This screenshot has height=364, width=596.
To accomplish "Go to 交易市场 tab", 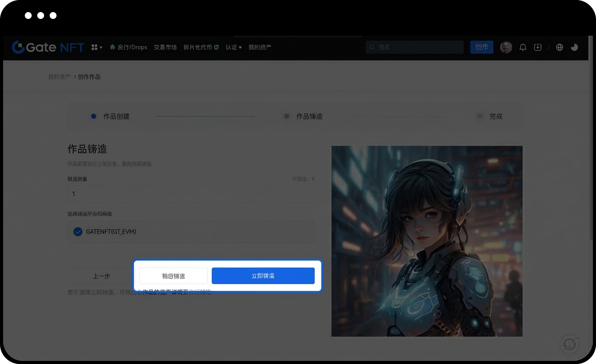I will point(165,47).
